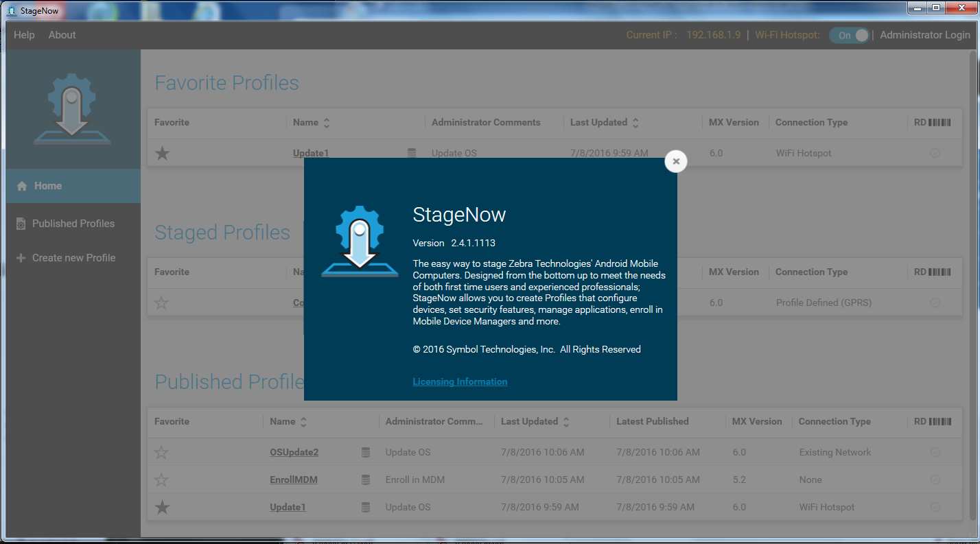This screenshot has height=544, width=980.
Task: Click RD check circle for published Update1
Action: tap(935, 507)
